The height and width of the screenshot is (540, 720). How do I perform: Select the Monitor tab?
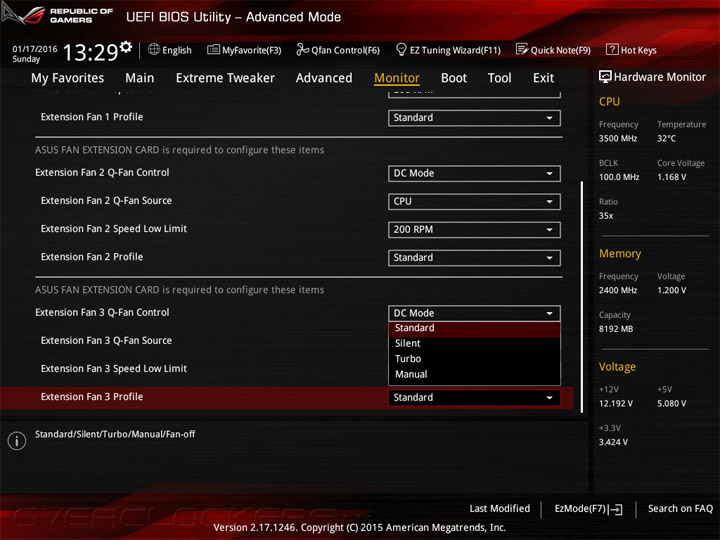coord(397,78)
